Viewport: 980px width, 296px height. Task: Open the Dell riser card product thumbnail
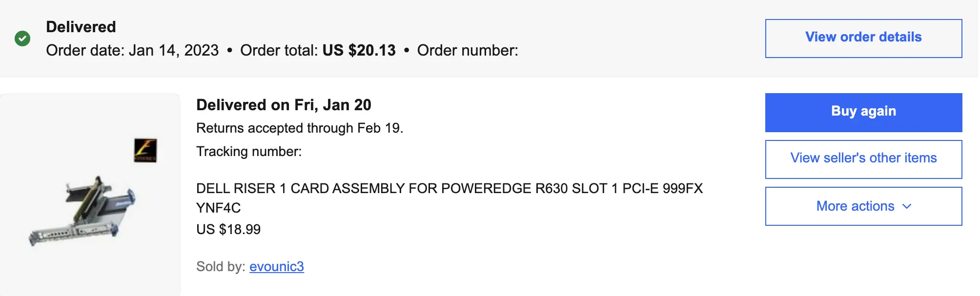tap(83, 211)
